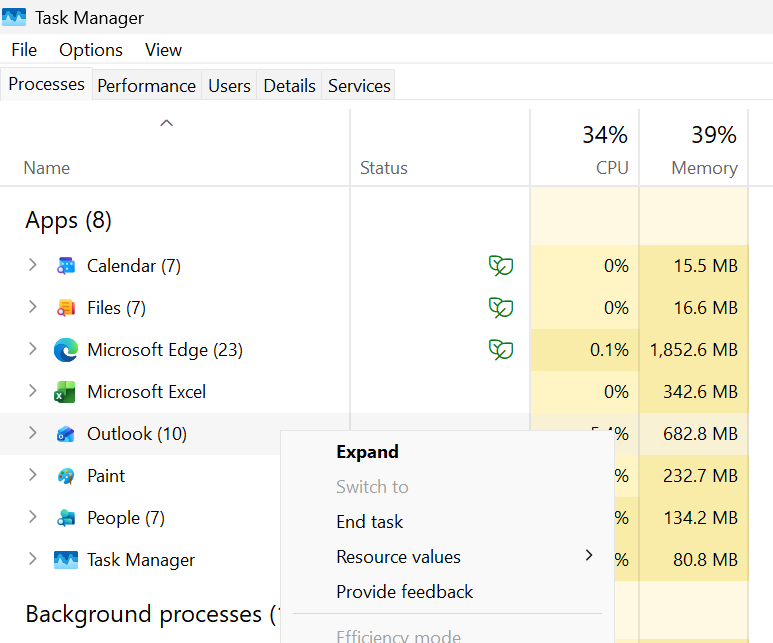Image resolution: width=773 pixels, height=643 pixels.
Task: Click the Microsoft Edge icon
Action: 66,350
